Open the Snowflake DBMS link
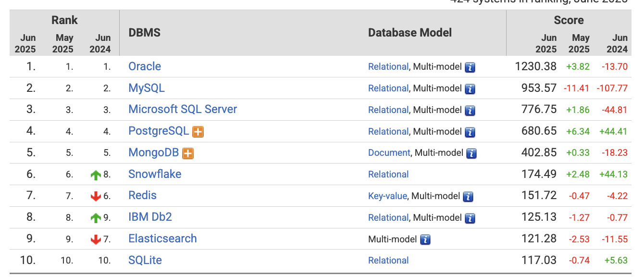 click(x=155, y=174)
